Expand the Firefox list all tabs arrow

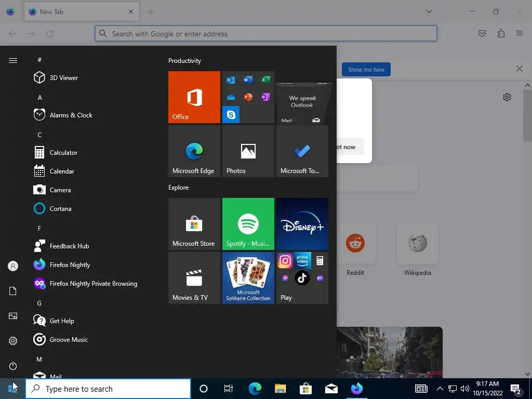[429, 11]
